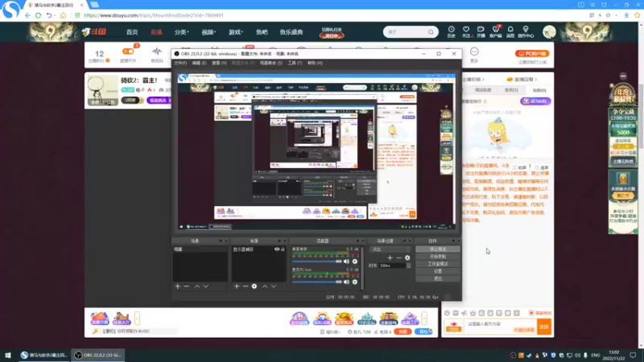644x362 pixels.
Task: Toggle display capture source visibility eye
Action: click(277, 249)
